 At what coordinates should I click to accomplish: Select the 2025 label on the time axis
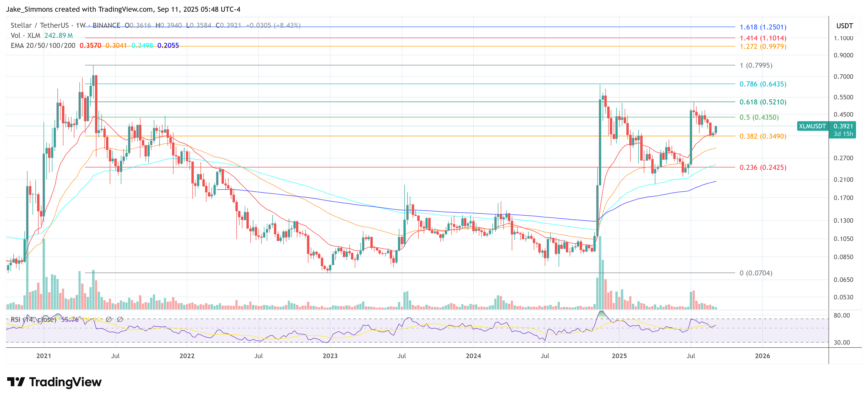[619, 356]
